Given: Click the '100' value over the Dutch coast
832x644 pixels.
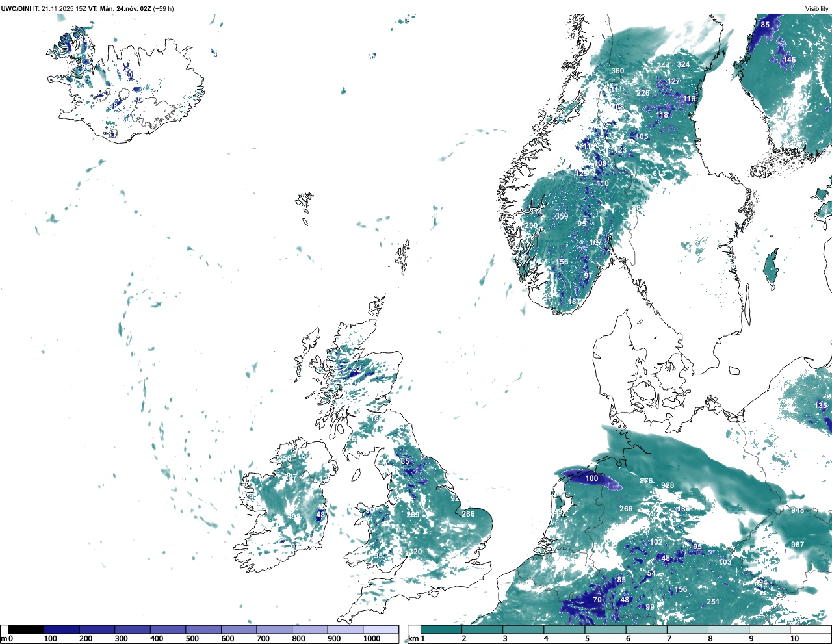Looking at the screenshot, I should tap(591, 478).
